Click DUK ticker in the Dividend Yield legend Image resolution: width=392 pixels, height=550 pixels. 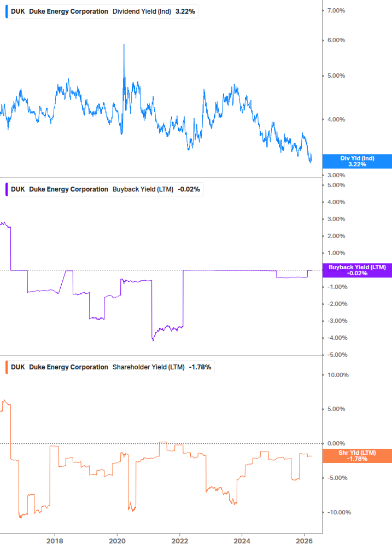pyautogui.click(x=18, y=11)
